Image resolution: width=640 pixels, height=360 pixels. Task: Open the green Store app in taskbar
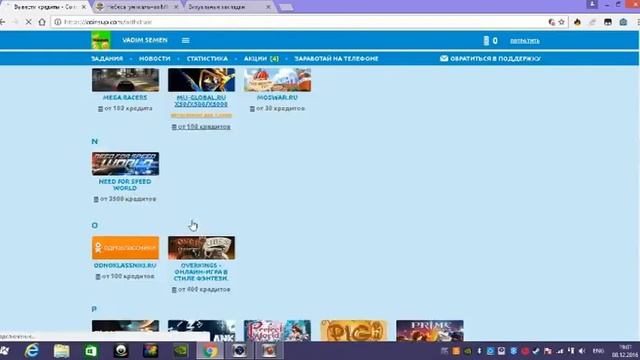(91, 351)
